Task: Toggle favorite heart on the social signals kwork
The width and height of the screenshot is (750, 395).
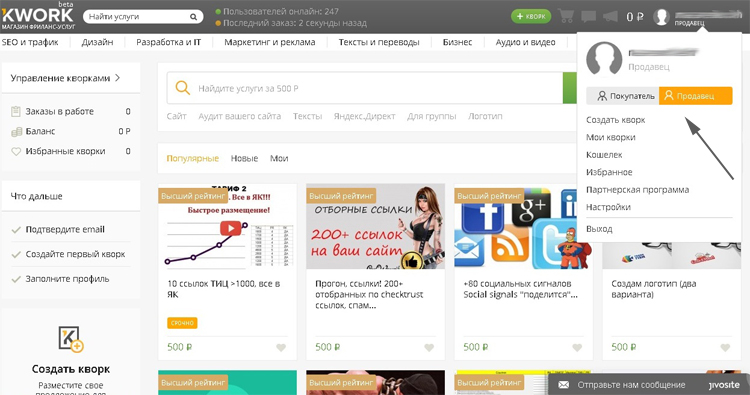Action: pyautogui.click(x=577, y=348)
